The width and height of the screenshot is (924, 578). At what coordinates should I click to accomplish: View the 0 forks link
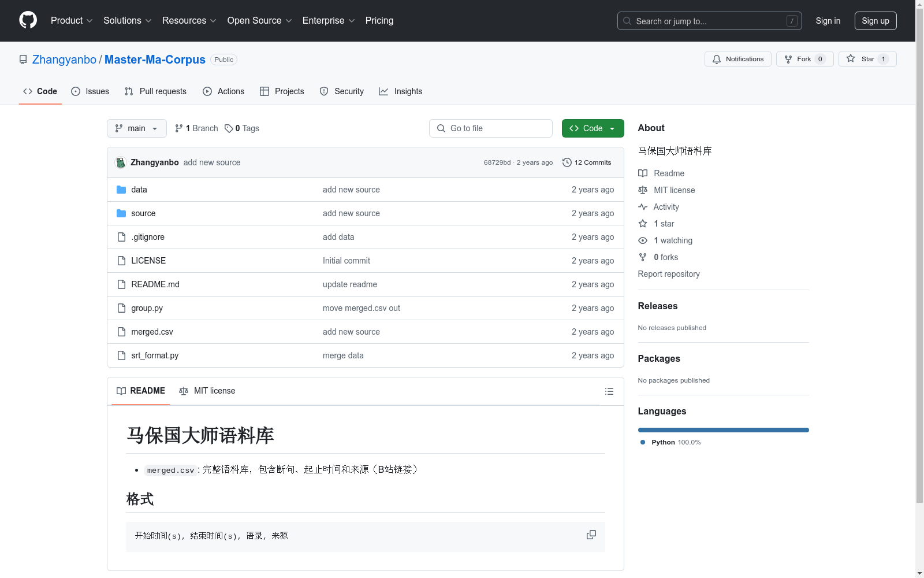tap(658, 257)
